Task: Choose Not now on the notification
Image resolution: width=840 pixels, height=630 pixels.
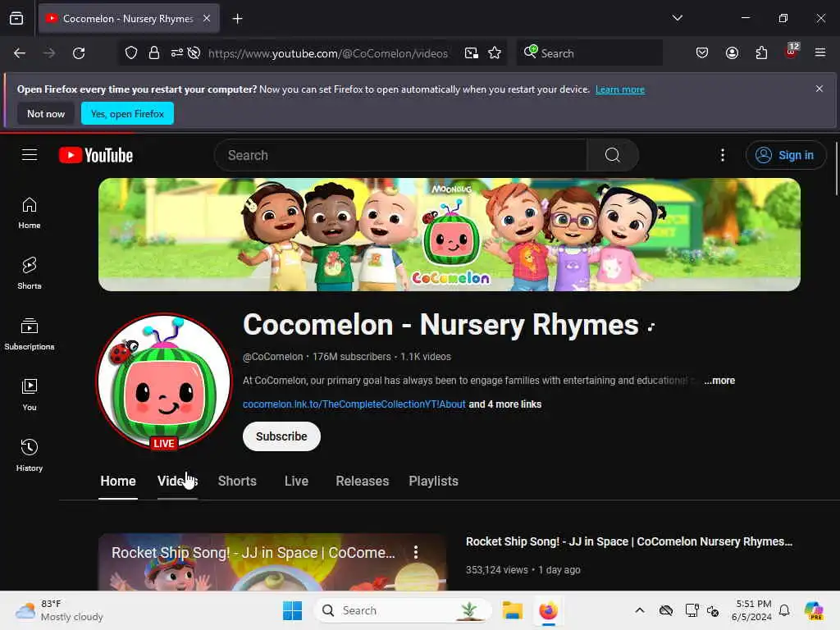Action: (46, 113)
